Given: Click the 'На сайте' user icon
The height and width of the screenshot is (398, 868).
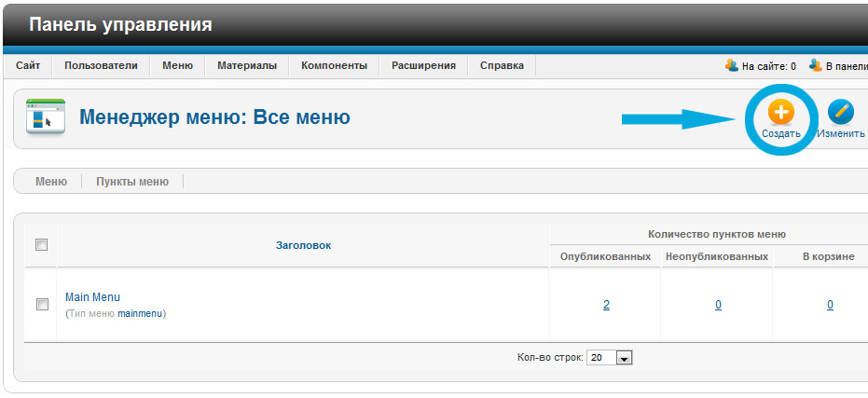Looking at the screenshot, I should (732, 66).
